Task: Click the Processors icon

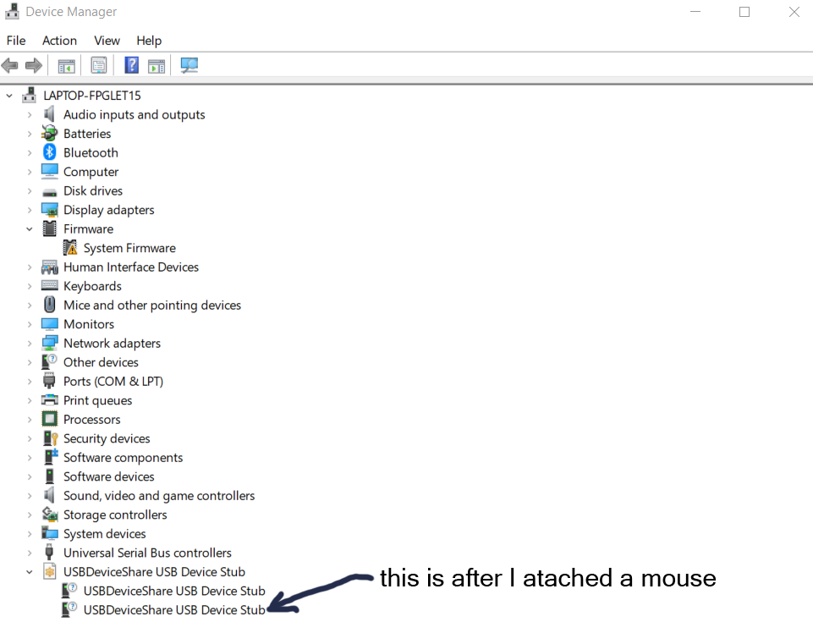Action: click(50, 419)
